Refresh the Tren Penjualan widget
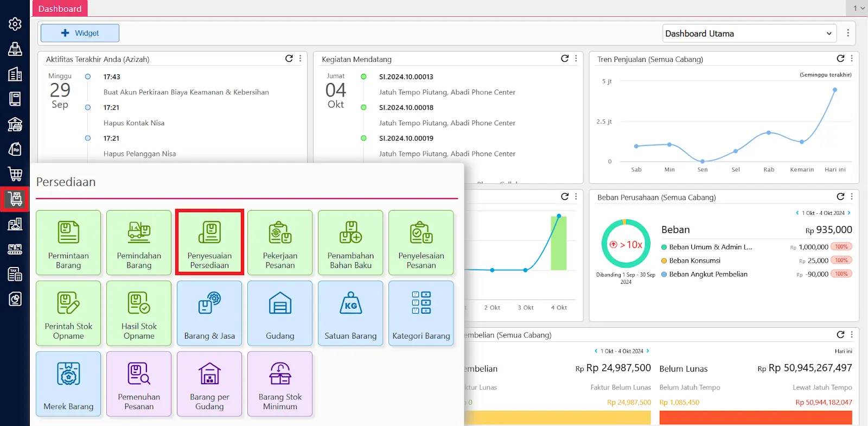Viewport: 868px width, 426px height. tap(840, 59)
